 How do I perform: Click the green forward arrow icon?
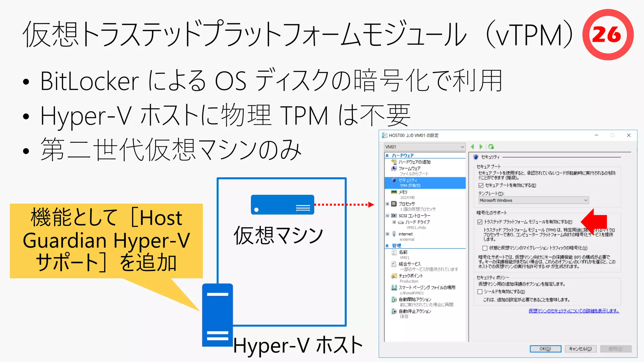click(481, 147)
